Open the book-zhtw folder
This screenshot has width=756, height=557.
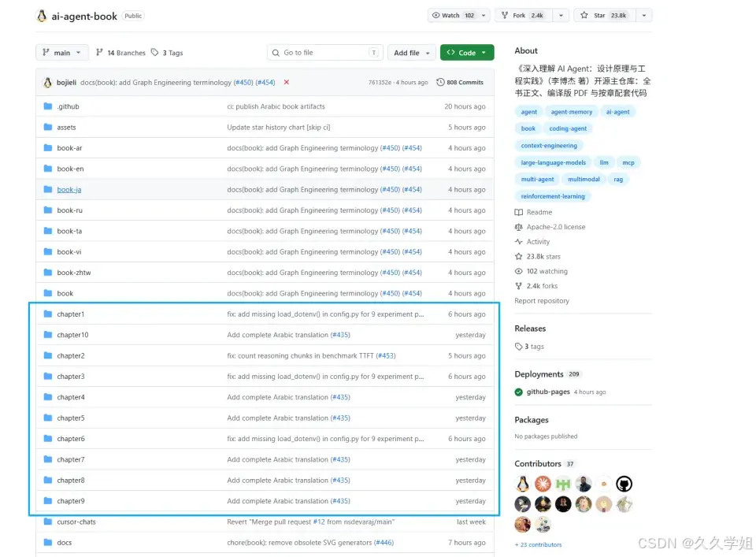[74, 273]
